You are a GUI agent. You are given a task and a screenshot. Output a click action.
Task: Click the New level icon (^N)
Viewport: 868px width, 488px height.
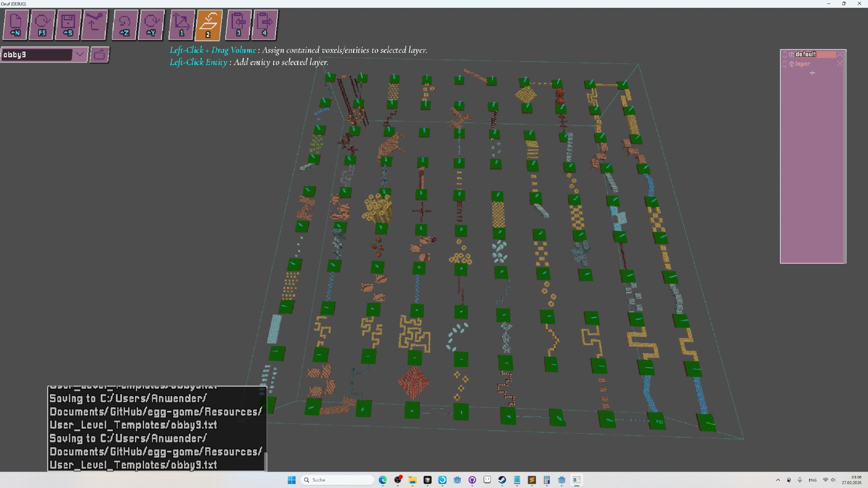pos(16,24)
